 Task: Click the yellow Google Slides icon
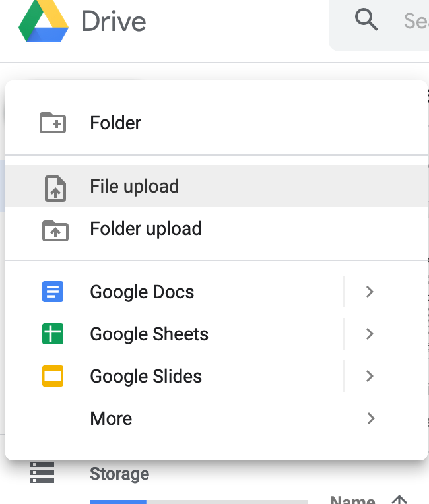[53, 376]
